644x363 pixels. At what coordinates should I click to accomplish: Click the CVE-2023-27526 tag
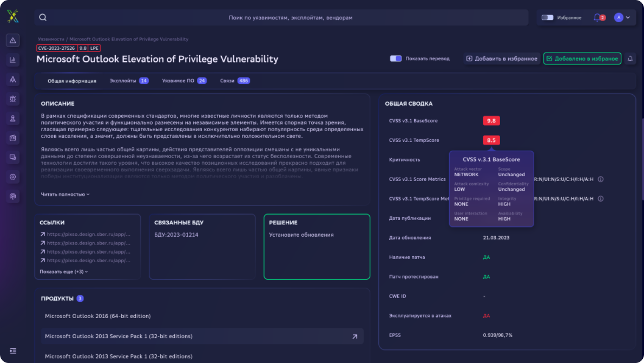(57, 48)
